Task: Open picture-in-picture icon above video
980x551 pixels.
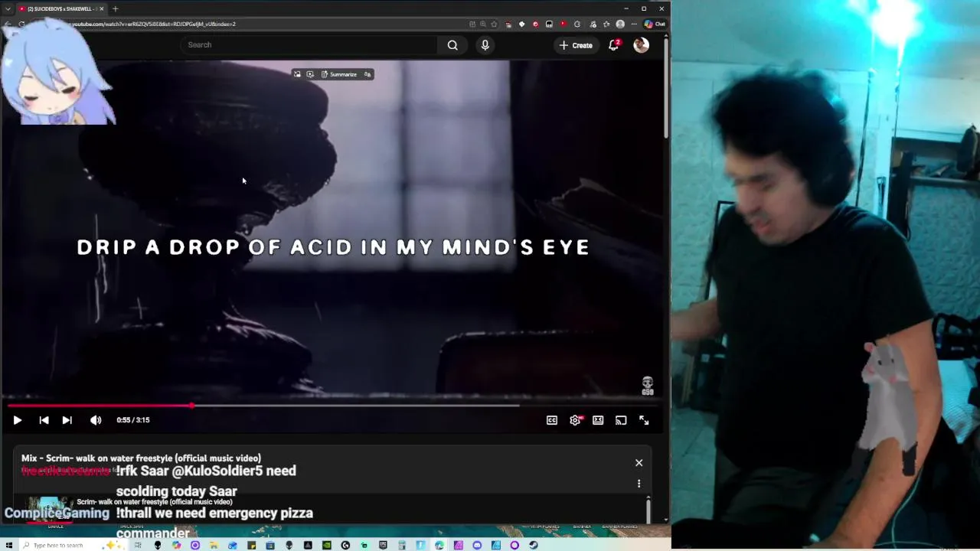Action: pos(297,74)
